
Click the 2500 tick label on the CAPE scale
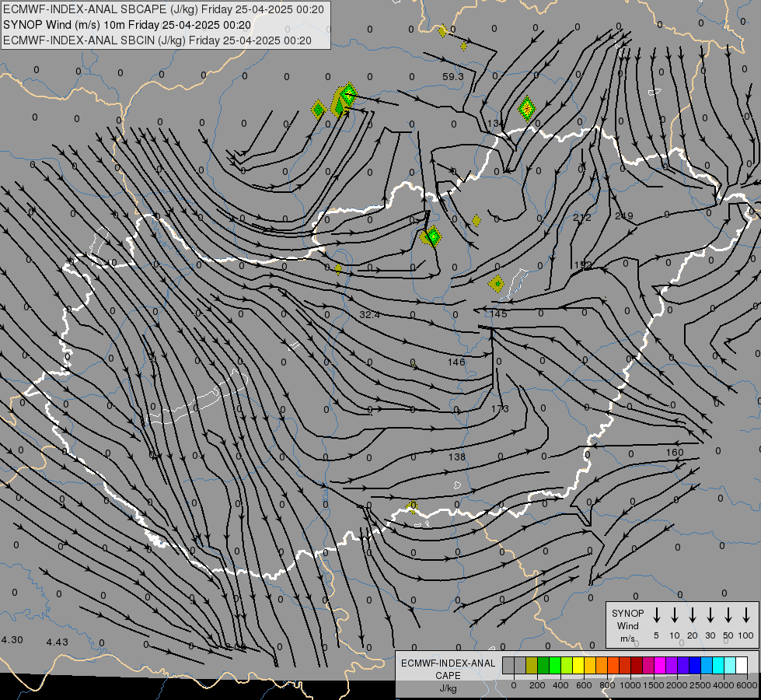(700, 685)
